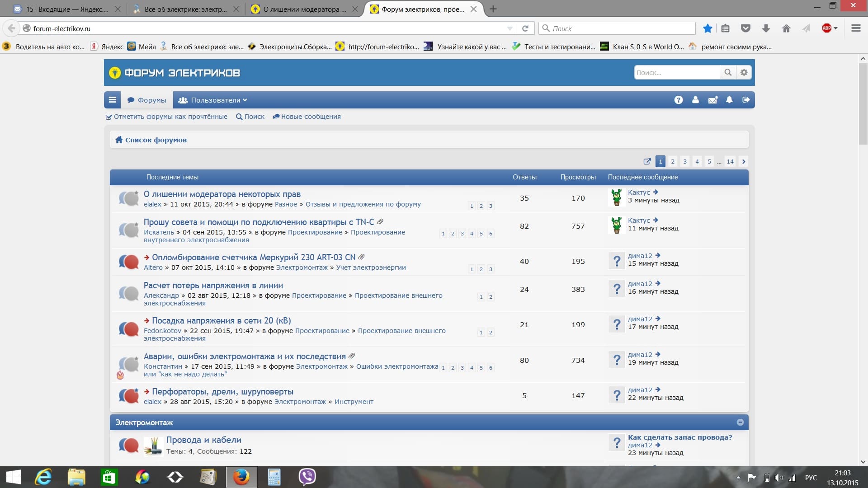Switch to the Форумы navigation tab
The height and width of the screenshot is (488, 868).
click(x=147, y=100)
